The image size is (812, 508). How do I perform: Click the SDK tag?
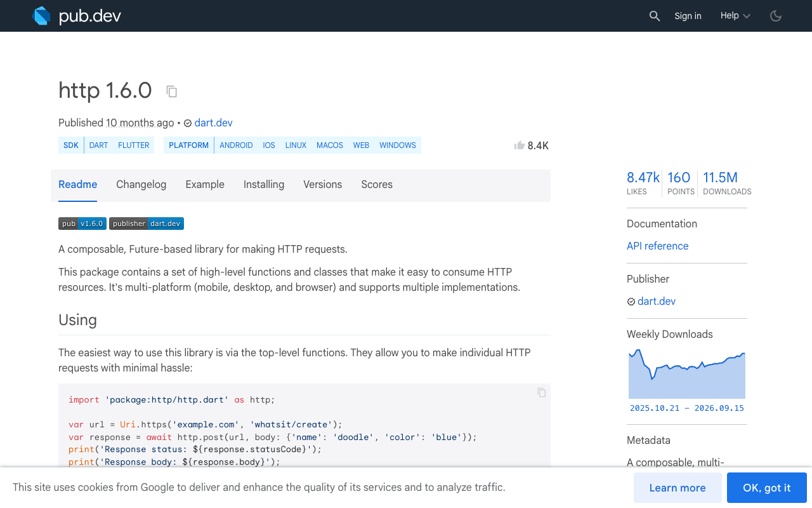[x=71, y=145]
